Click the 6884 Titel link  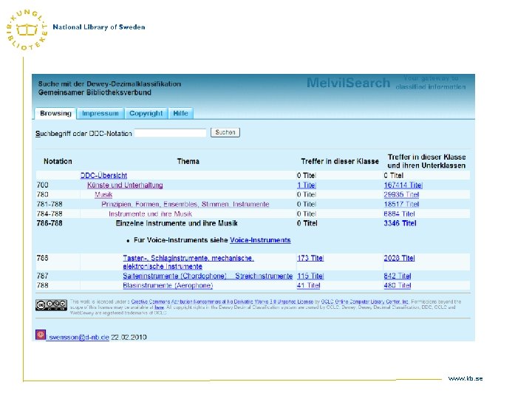tap(399, 214)
